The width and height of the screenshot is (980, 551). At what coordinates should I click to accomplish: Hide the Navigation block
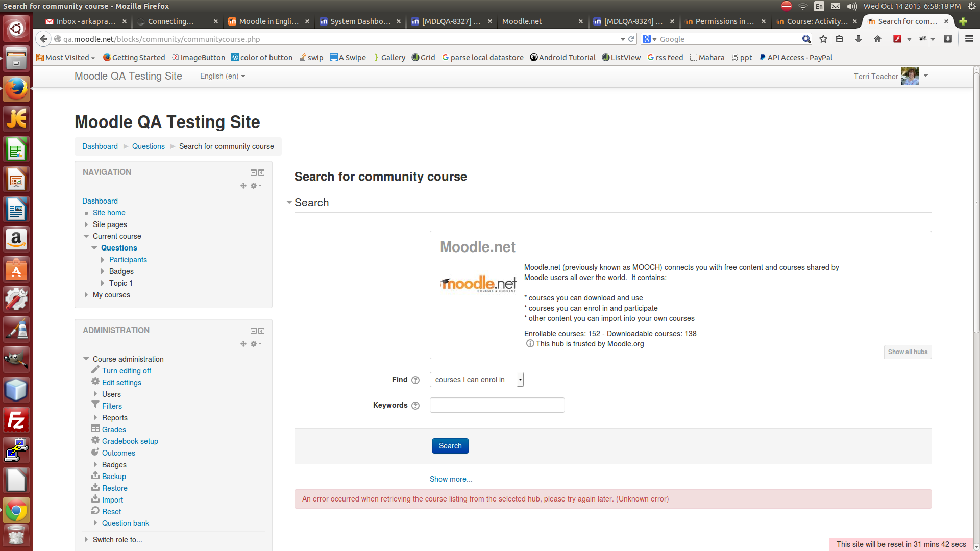(x=253, y=172)
